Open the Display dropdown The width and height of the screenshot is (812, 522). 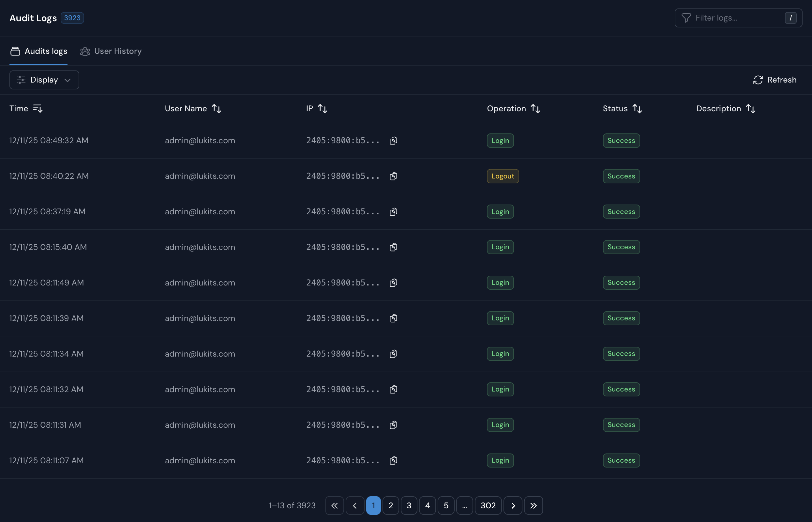click(44, 80)
